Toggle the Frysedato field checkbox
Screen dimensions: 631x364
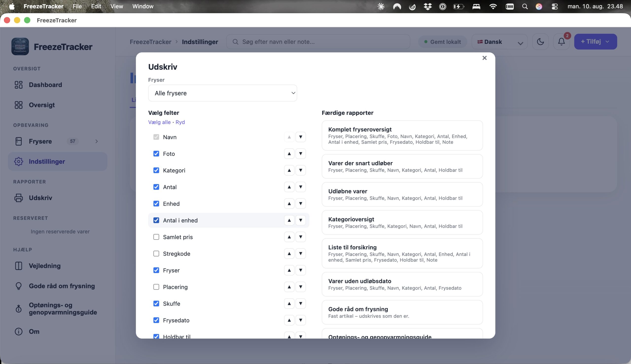(156, 320)
